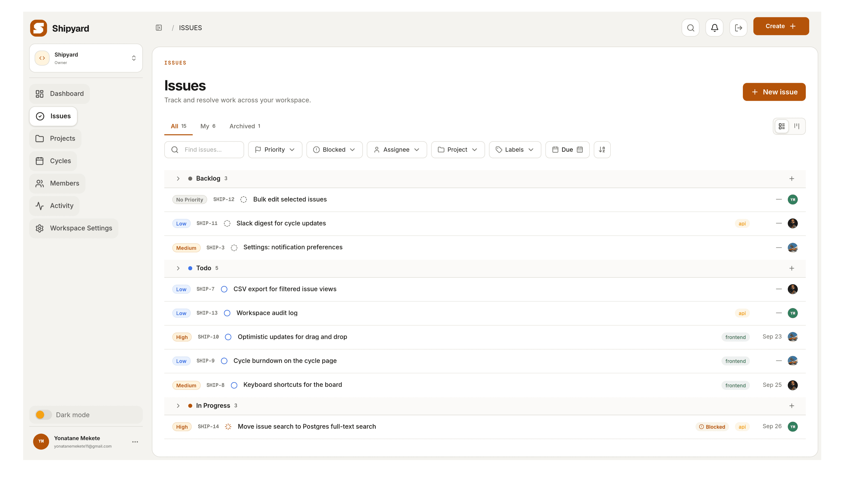The height and width of the screenshot is (488, 868).
Task: Click the Blocked badge on SHIP-14
Action: 712,427
